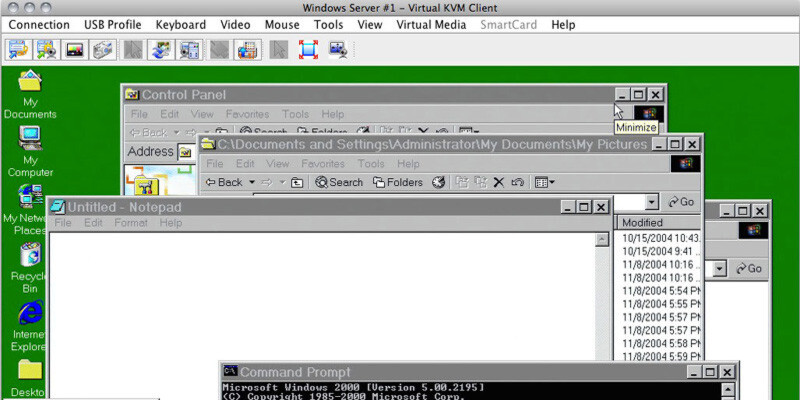Open address bar dropdown in My Pictures window
The image size is (800, 400).
click(652, 202)
